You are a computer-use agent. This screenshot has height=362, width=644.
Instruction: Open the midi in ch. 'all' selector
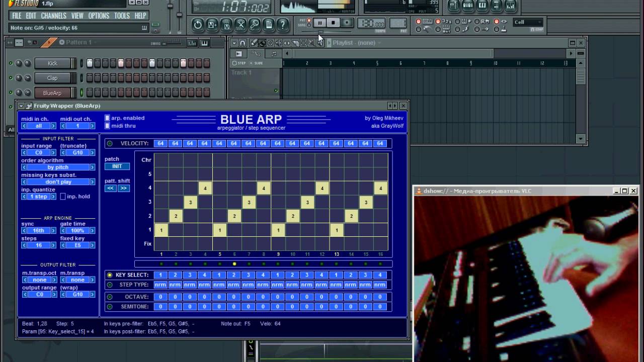click(39, 126)
